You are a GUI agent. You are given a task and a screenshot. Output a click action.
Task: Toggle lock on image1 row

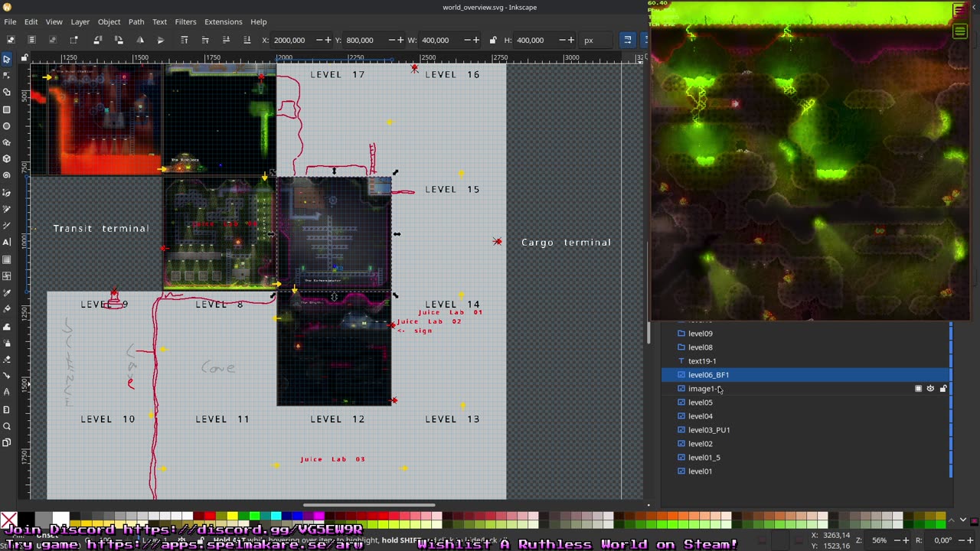click(942, 389)
